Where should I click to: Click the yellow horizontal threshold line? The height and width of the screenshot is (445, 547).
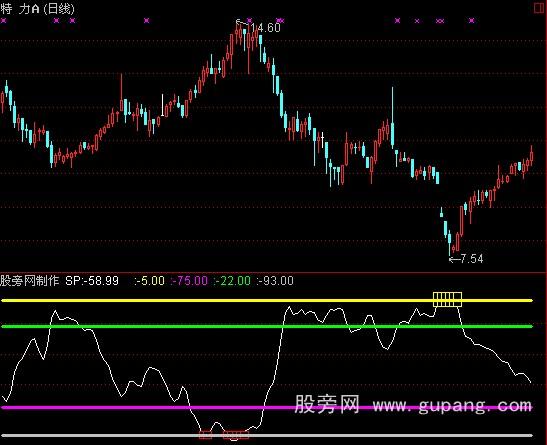[267, 300]
